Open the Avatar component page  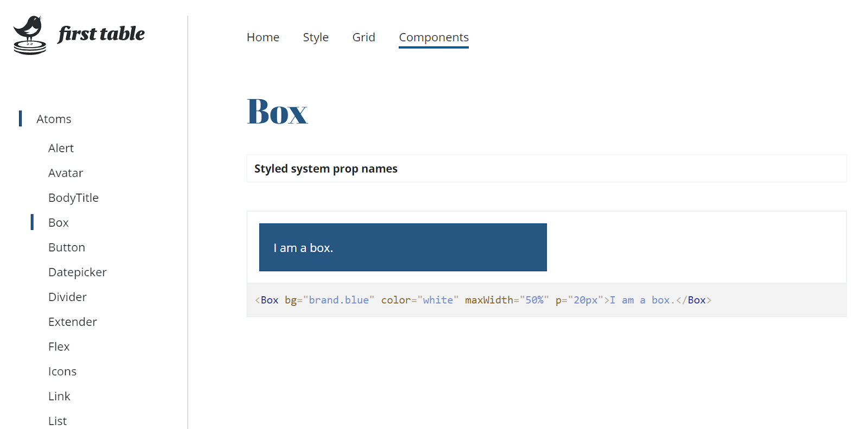click(x=66, y=173)
